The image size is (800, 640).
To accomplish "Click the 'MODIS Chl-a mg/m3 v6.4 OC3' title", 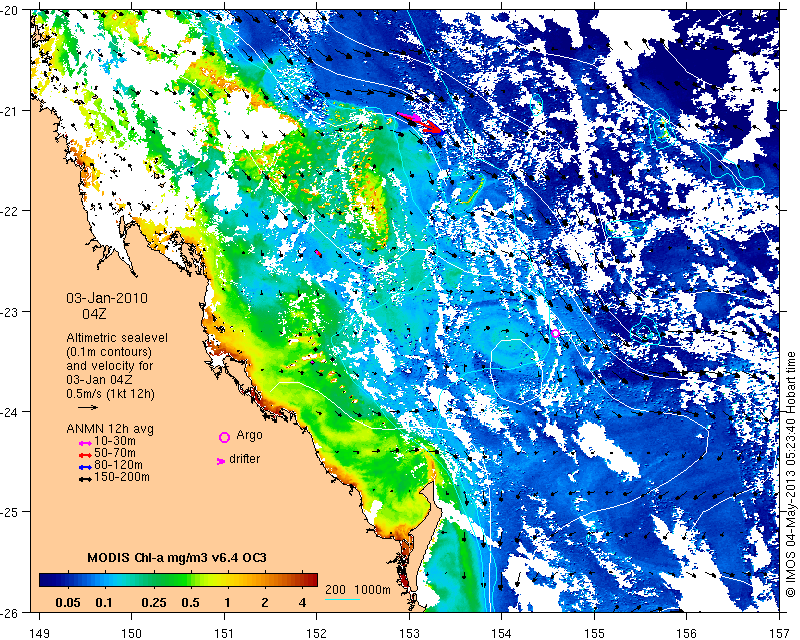I will point(177,557).
